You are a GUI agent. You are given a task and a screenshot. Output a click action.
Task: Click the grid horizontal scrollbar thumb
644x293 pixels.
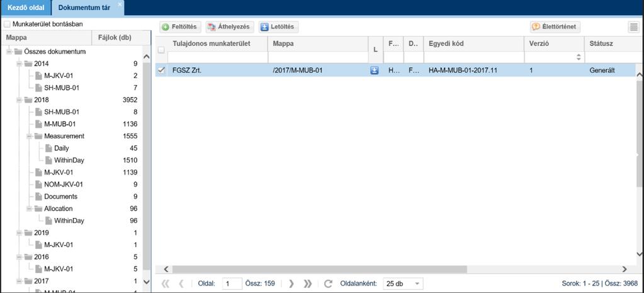(x=319, y=269)
